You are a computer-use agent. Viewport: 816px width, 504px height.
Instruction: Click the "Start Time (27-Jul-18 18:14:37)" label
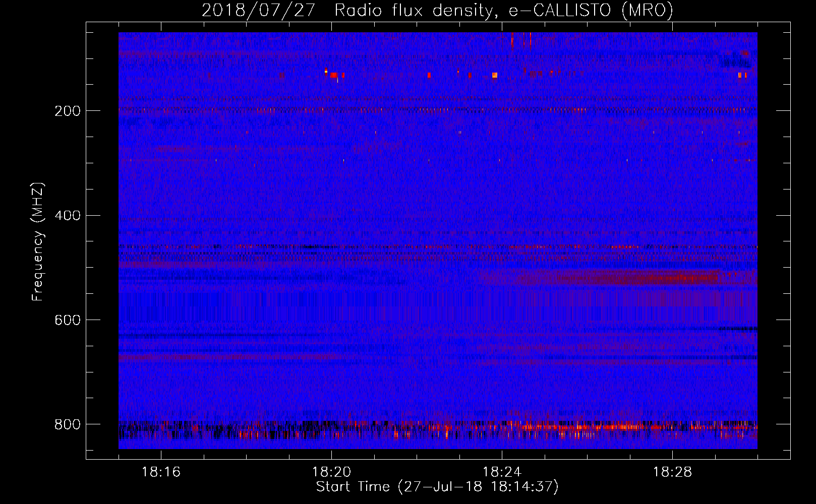pos(437,487)
